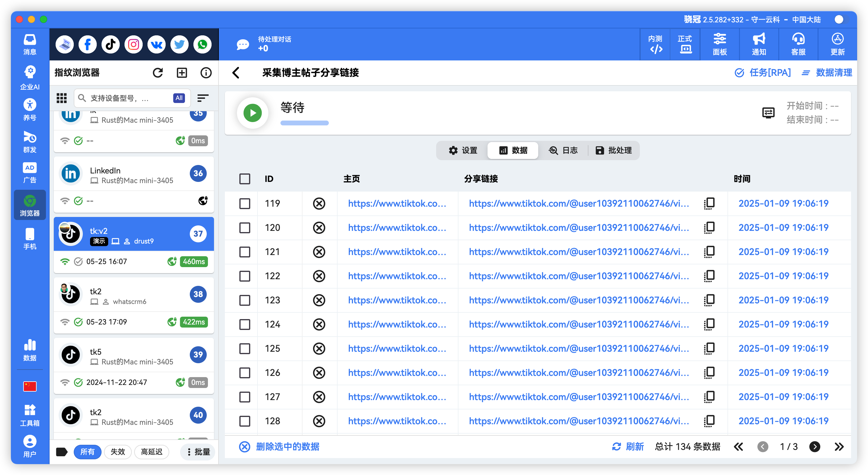
Task: Click the blue progress bar under 等待
Action: [304, 123]
